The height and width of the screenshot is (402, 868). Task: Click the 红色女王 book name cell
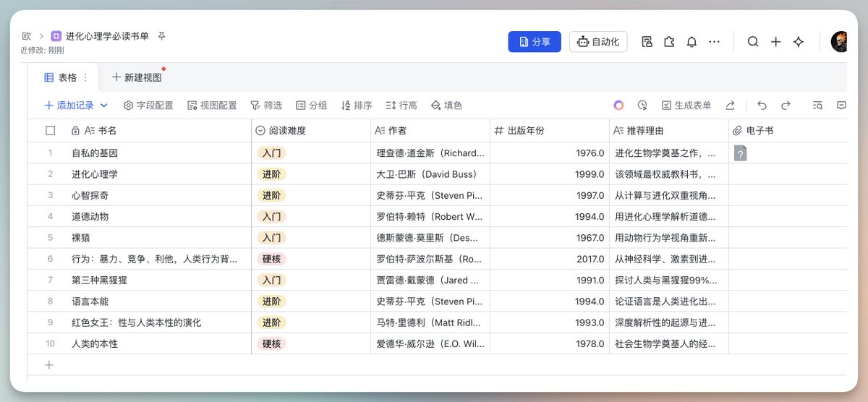[158, 322]
